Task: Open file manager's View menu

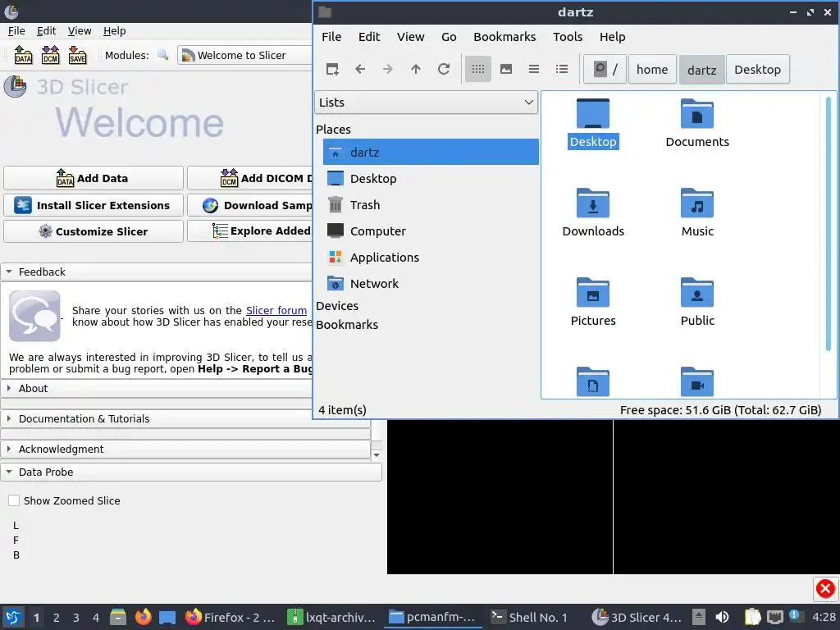Action: point(410,36)
